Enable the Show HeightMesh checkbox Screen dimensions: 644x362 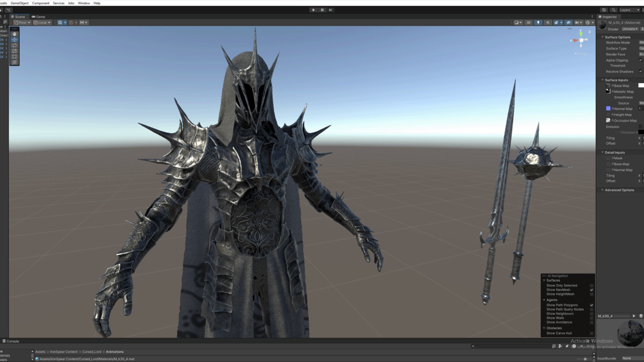(592, 294)
